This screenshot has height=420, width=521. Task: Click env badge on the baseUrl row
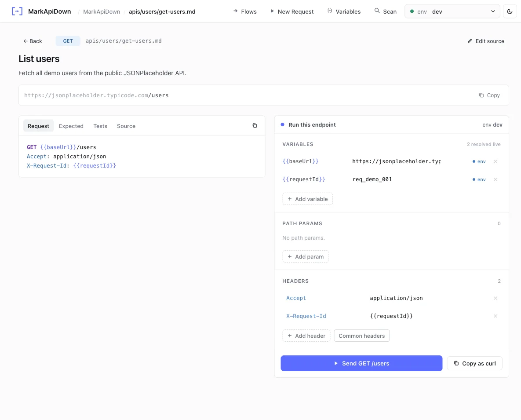click(x=479, y=161)
